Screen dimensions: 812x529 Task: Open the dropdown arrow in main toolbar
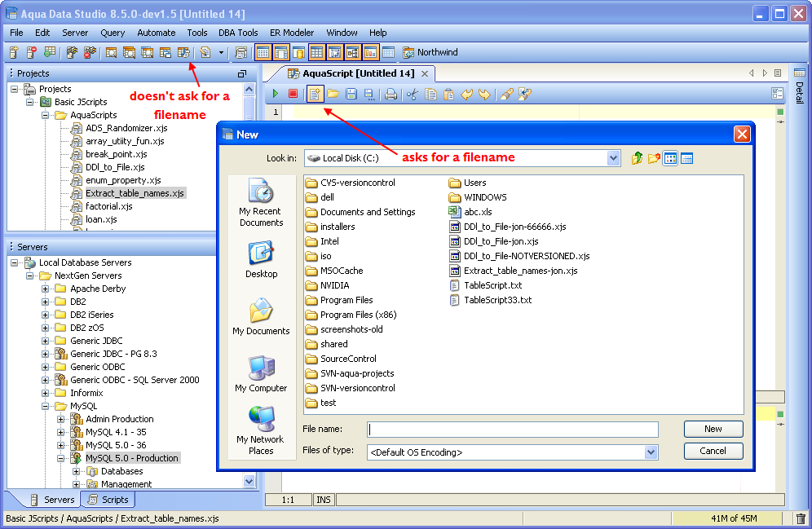click(221, 52)
